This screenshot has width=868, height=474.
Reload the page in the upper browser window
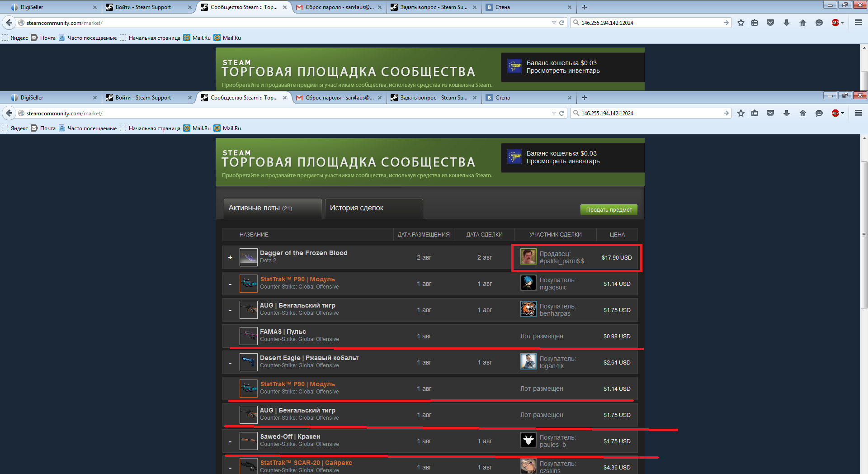(562, 23)
